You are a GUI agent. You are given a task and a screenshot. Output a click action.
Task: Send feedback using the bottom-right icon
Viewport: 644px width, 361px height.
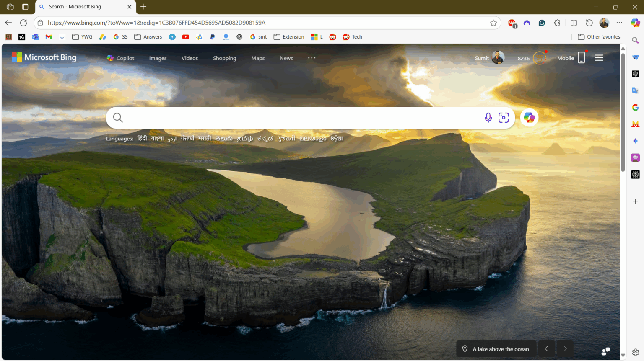[605, 351]
